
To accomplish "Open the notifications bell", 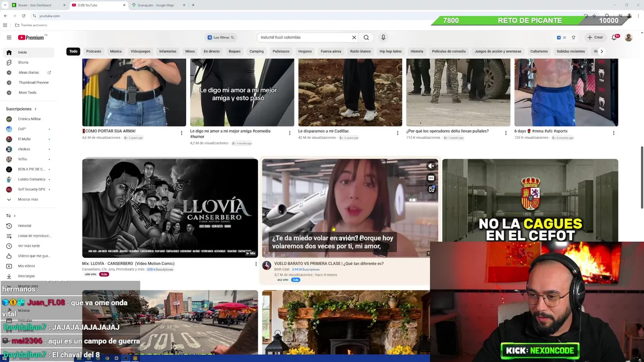I will tap(614, 37).
